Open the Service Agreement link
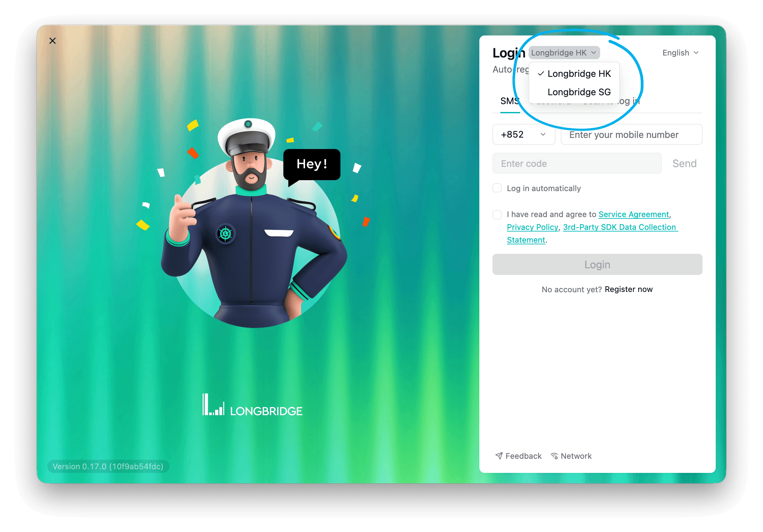The width and height of the screenshot is (763, 532). pyautogui.click(x=633, y=214)
